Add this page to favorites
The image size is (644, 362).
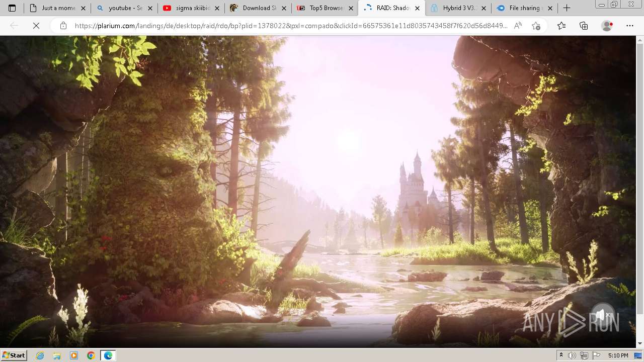tap(536, 26)
